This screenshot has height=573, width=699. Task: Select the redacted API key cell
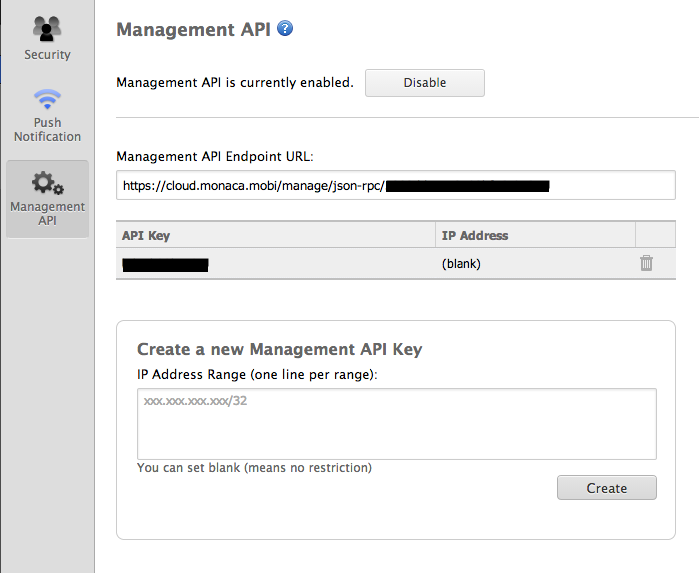[165, 264]
